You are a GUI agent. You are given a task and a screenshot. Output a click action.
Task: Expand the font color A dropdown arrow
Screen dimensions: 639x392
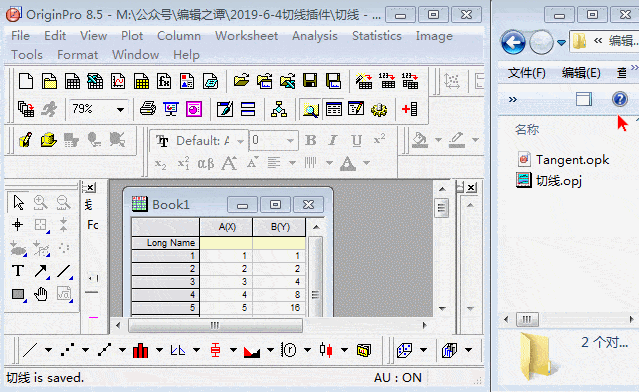click(x=367, y=163)
